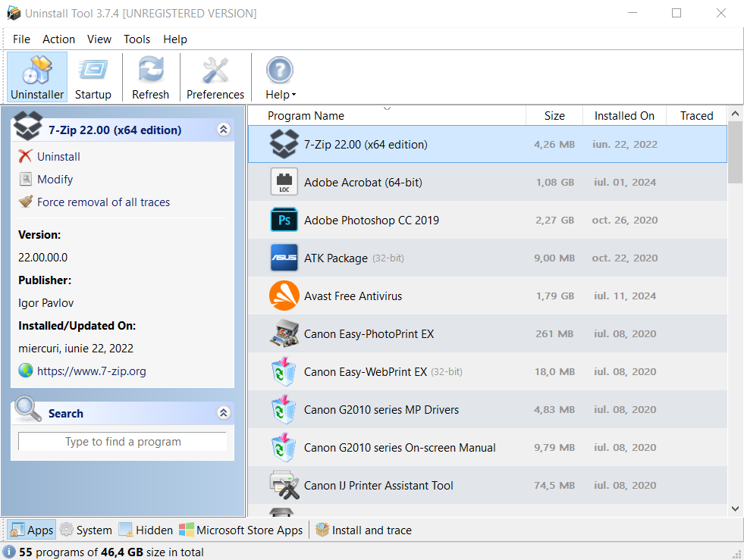Viewport: 744px width, 560px height.
Task: Open the Action menu
Action: tap(58, 39)
